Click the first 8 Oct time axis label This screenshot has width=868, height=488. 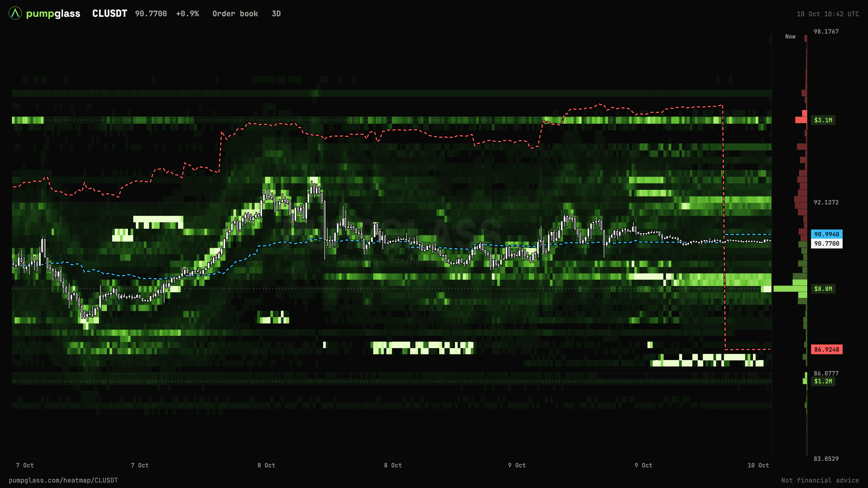click(x=266, y=465)
